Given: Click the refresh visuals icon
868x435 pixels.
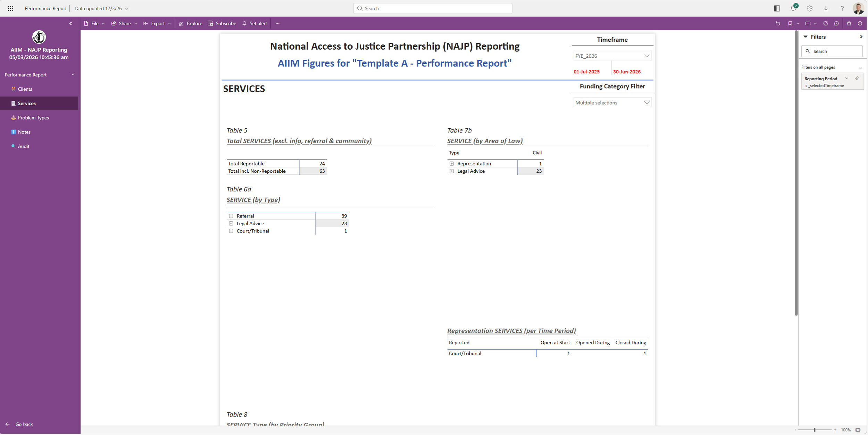Looking at the screenshot, I should 825,24.
